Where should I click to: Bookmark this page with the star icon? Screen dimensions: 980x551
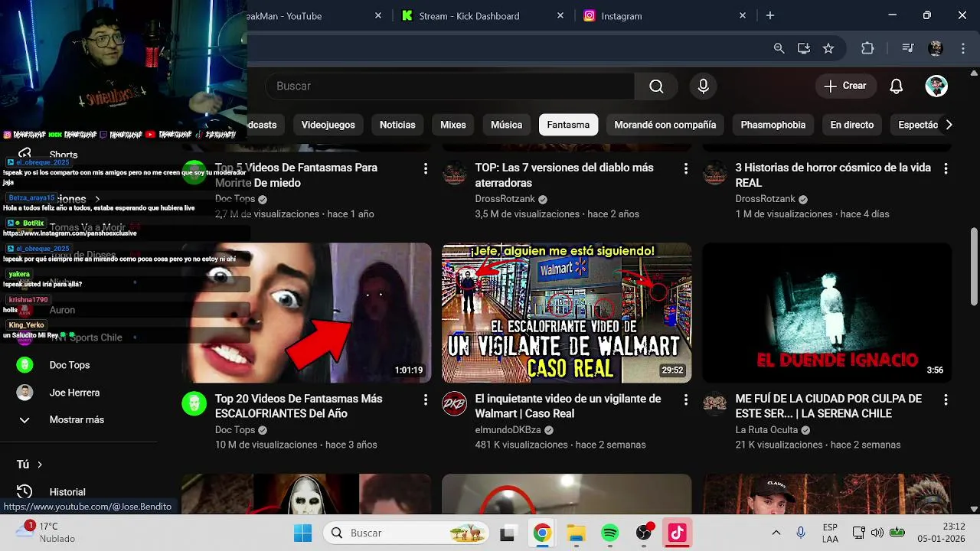(828, 48)
